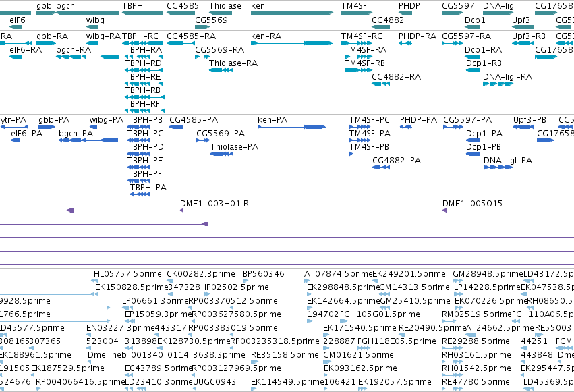Click the CG4585-PA protein feature
The height and width of the screenshot is (392, 574).
(x=177, y=127)
